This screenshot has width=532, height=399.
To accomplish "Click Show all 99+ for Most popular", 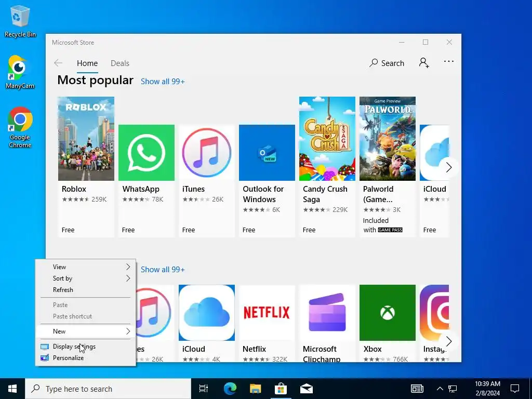I will (x=163, y=82).
